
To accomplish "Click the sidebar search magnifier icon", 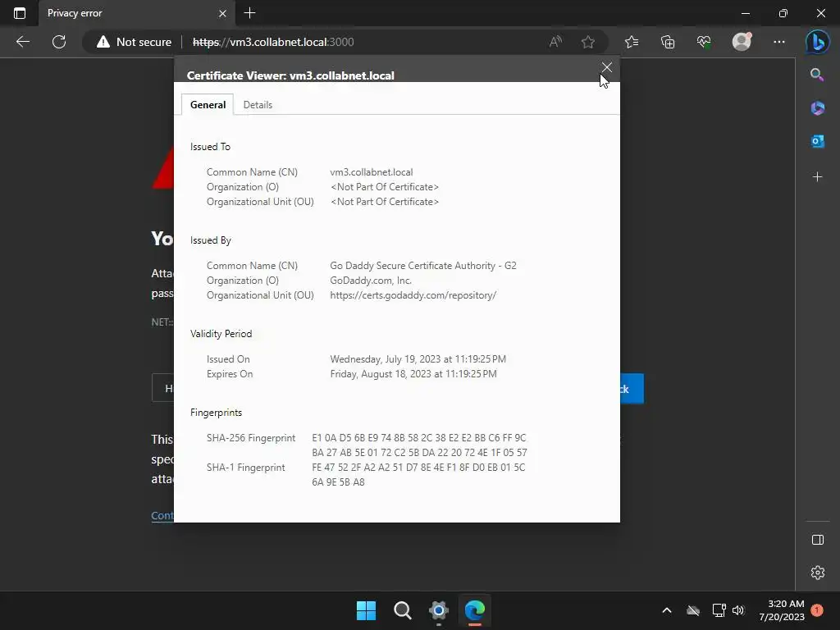I will [817, 75].
